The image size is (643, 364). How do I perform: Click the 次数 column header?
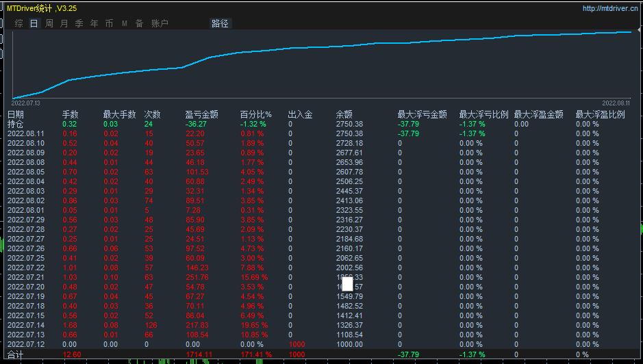pyautogui.click(x=152, y=114)
